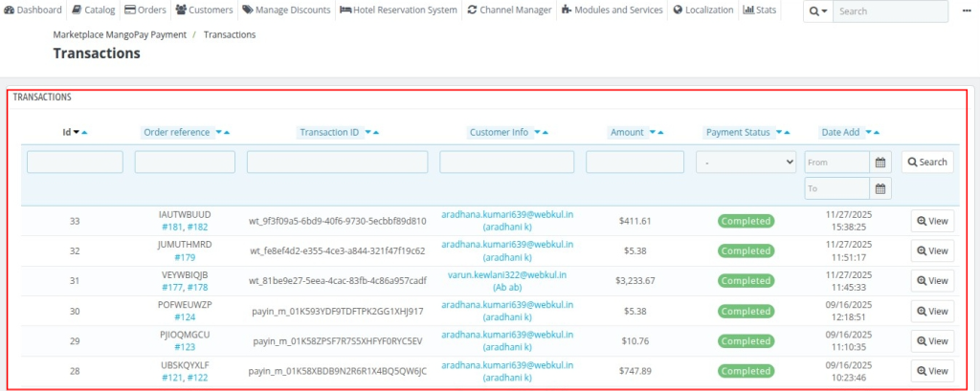Sort Order reference ascending
This screenshot has height=391, width=980.
click(226, 133)
